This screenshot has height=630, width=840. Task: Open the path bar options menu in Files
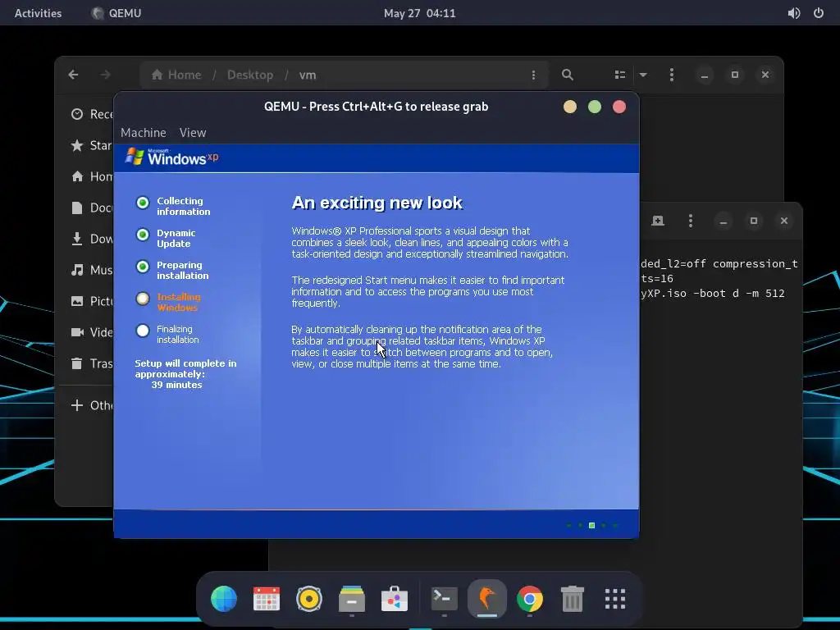533,75
